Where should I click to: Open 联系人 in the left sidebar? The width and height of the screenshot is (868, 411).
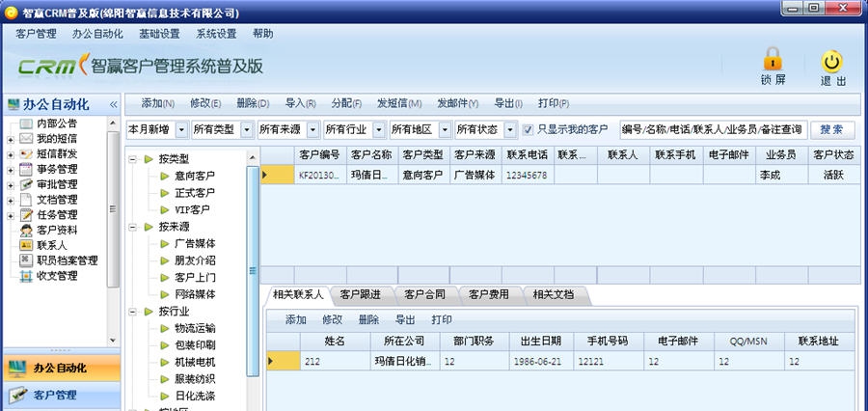pos(51,245)
